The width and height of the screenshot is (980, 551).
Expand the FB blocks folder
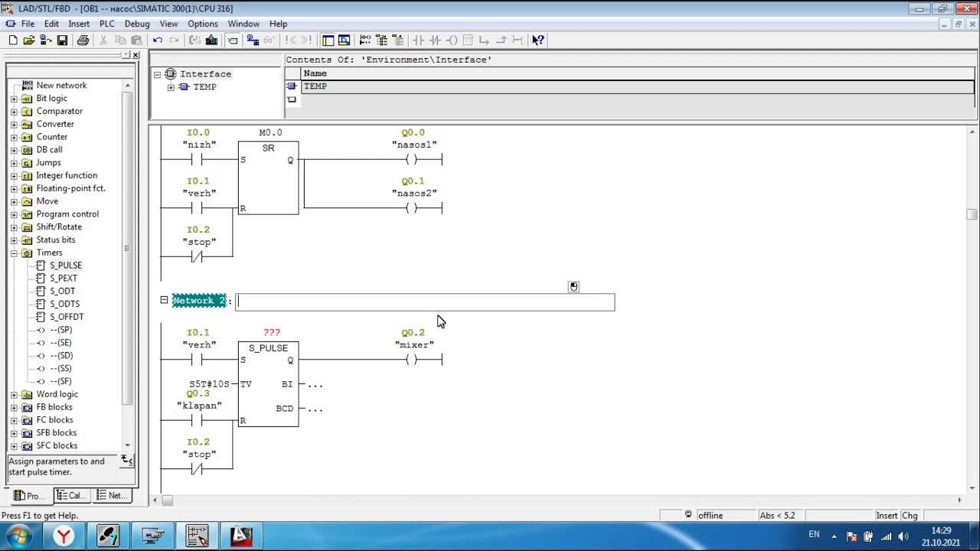(x=14, y=407)
